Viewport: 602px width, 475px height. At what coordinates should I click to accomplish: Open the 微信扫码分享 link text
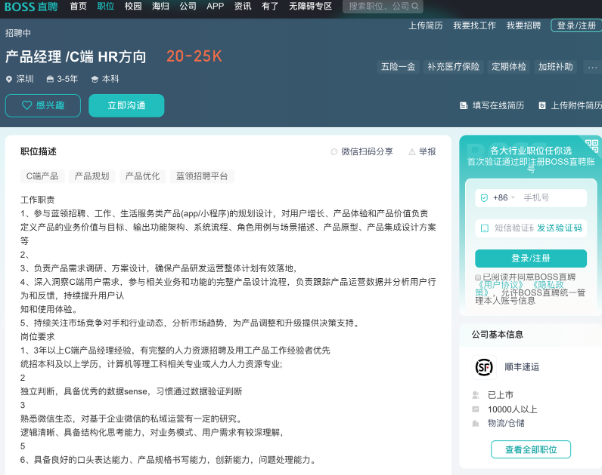coord(367,152)
